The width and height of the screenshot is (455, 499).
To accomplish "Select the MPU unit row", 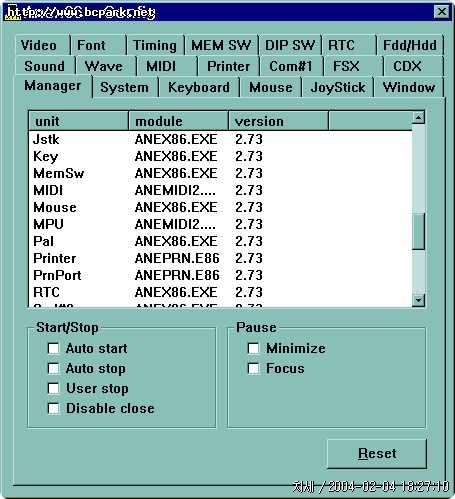I will pos(220,224).
